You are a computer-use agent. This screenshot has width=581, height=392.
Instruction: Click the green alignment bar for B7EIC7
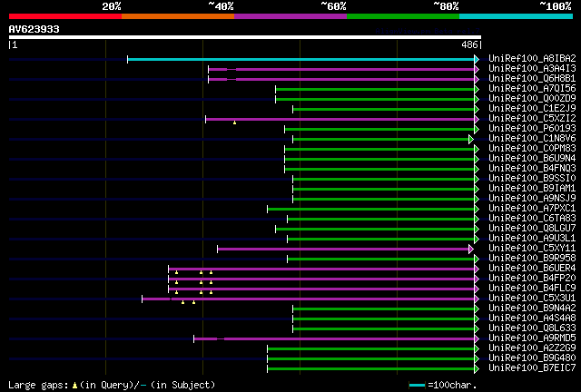370,368
